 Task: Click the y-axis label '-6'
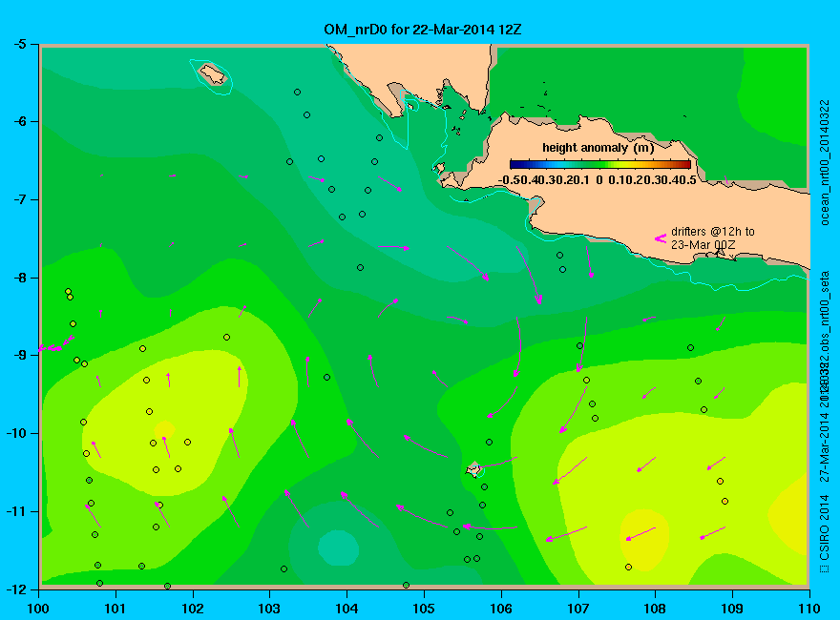(x=20, y=122)
